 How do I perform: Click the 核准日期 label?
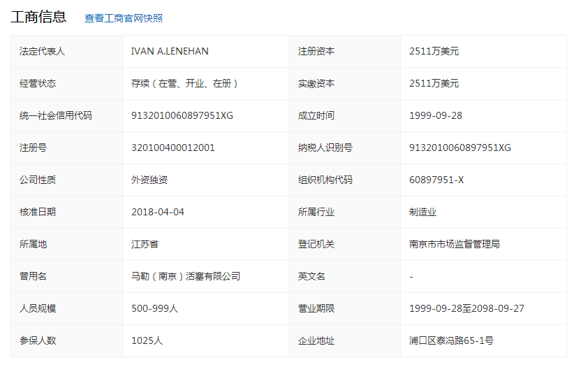(38, 212)
